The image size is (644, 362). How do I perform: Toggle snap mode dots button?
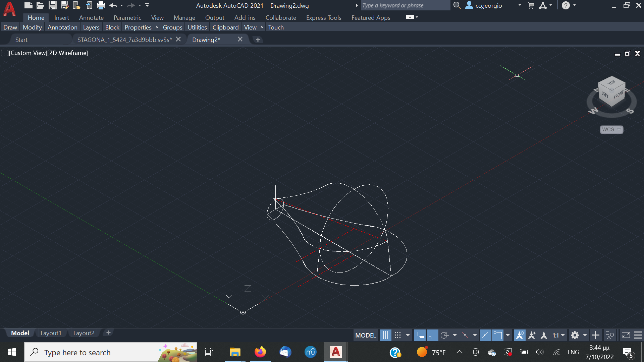[398, 335]
